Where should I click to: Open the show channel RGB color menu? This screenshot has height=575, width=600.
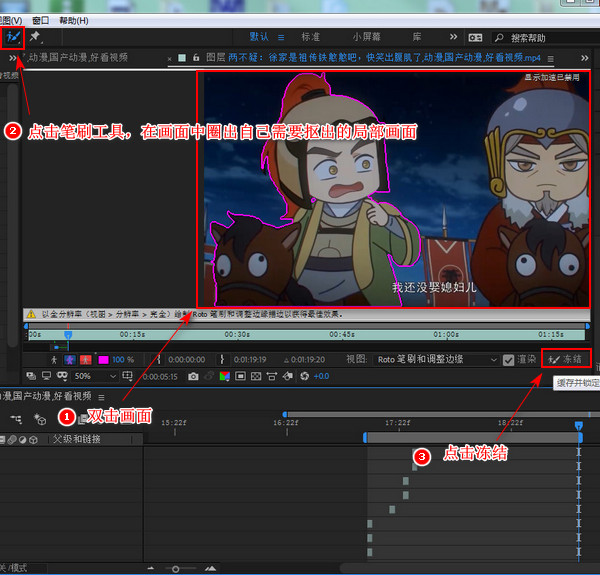tap(225, 376)
